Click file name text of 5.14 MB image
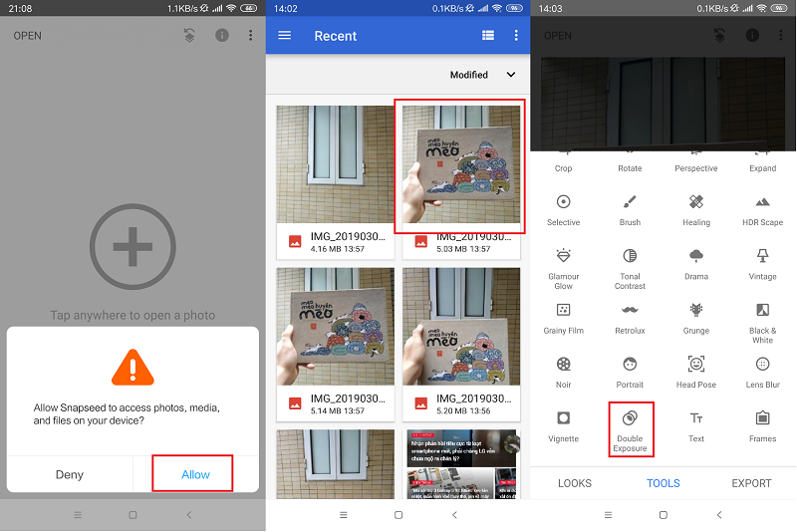Screen dimensions: 797x532 (348, 399)
